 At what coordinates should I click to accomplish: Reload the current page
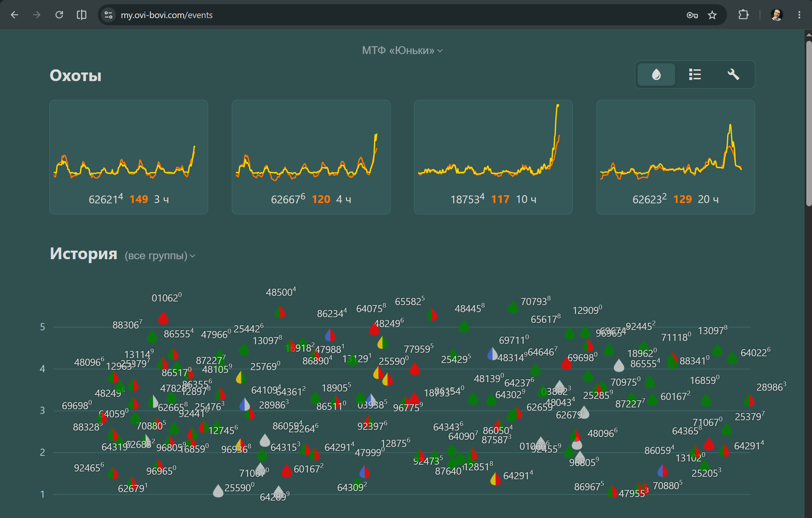tap(59, 15)
